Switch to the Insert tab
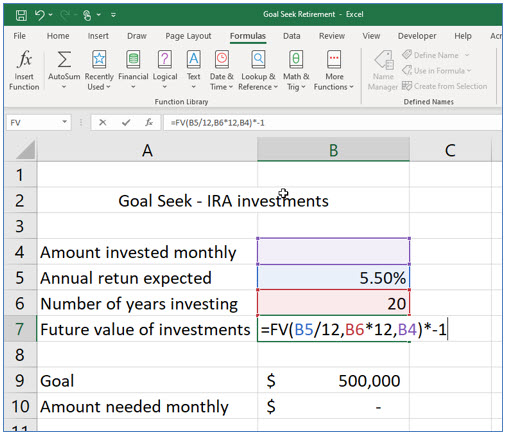 [98, 36]
